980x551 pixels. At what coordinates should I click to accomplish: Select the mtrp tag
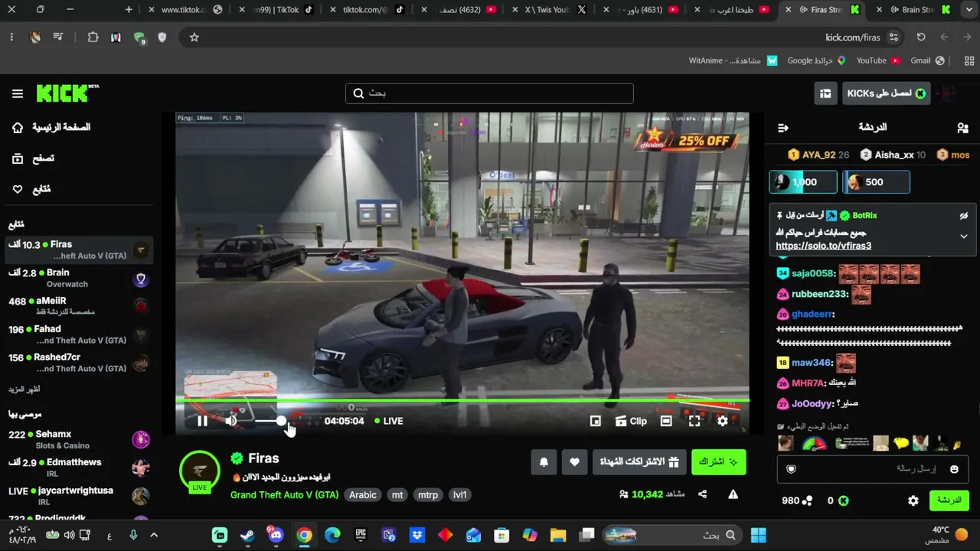coord(428,495)
